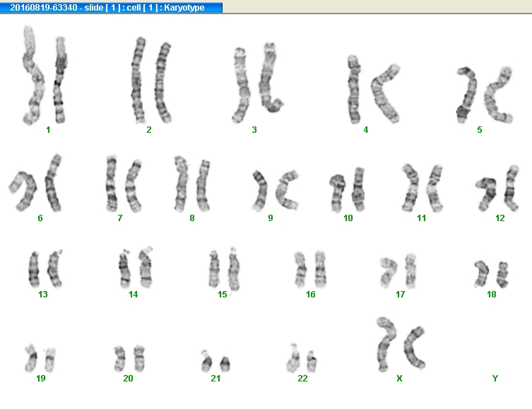Click the green label '1'
The width and height of the screenshot is (532, 409).
tap(48, 130)
